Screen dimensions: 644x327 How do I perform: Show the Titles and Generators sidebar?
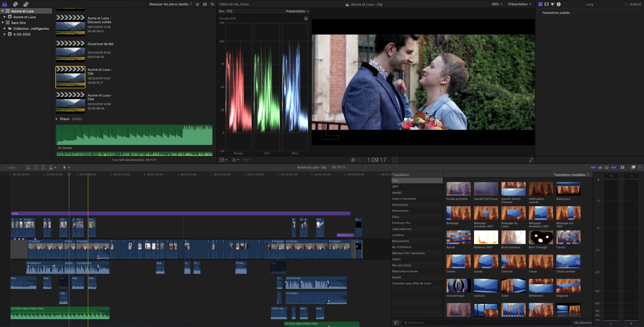26,4
